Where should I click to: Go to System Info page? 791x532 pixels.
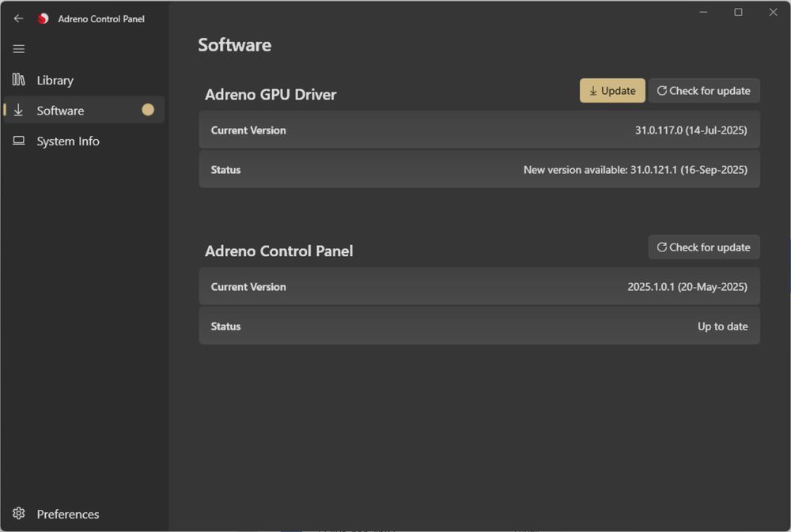pos(84,141)
